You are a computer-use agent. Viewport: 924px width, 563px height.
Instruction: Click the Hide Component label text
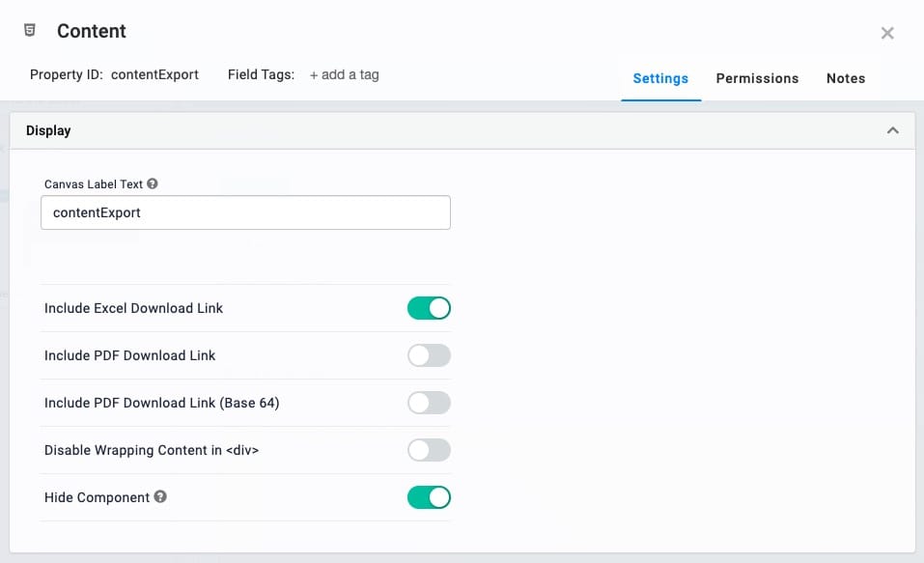click(98, 497)
